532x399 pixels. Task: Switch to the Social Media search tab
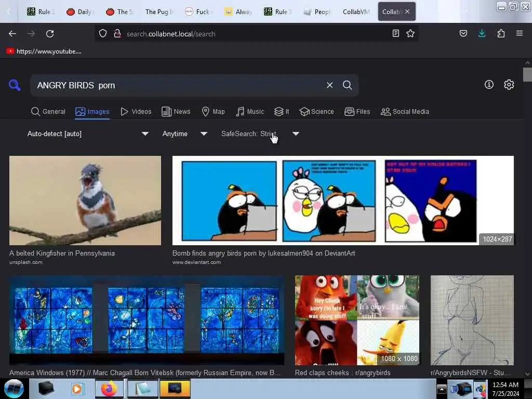click(x=405, y=112)
